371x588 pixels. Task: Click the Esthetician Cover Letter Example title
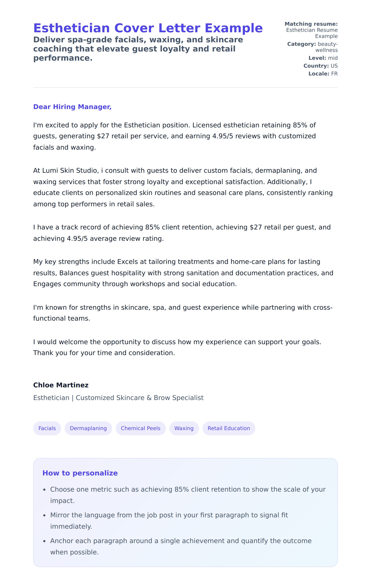pyautogui.click(x=148, y=28)
